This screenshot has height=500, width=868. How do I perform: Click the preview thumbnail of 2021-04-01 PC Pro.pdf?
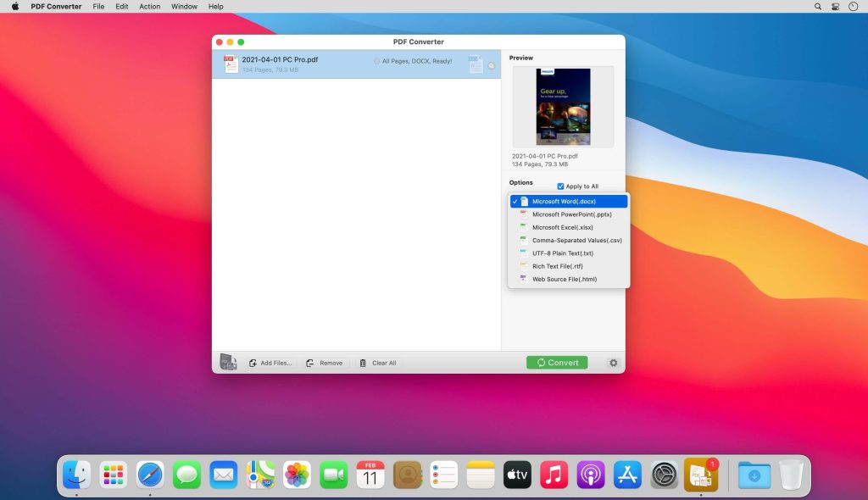[x=564, y=106]
